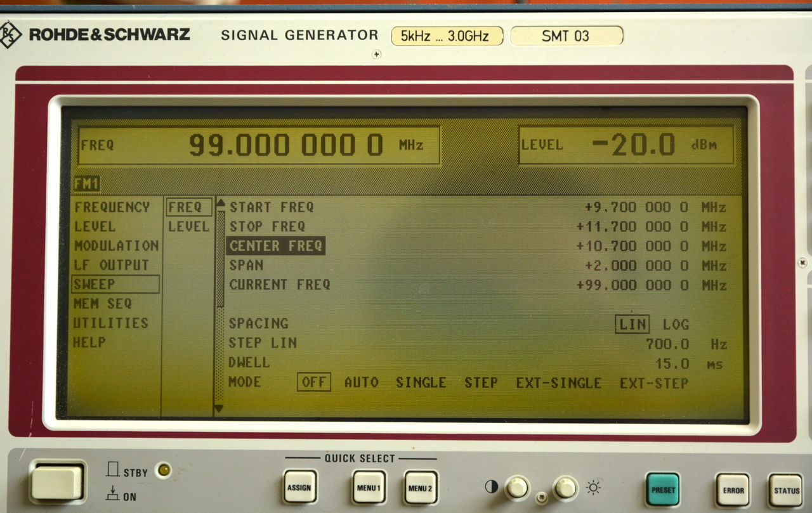
Task: Click span value +2.000 000 0
Action: point(636,266)
